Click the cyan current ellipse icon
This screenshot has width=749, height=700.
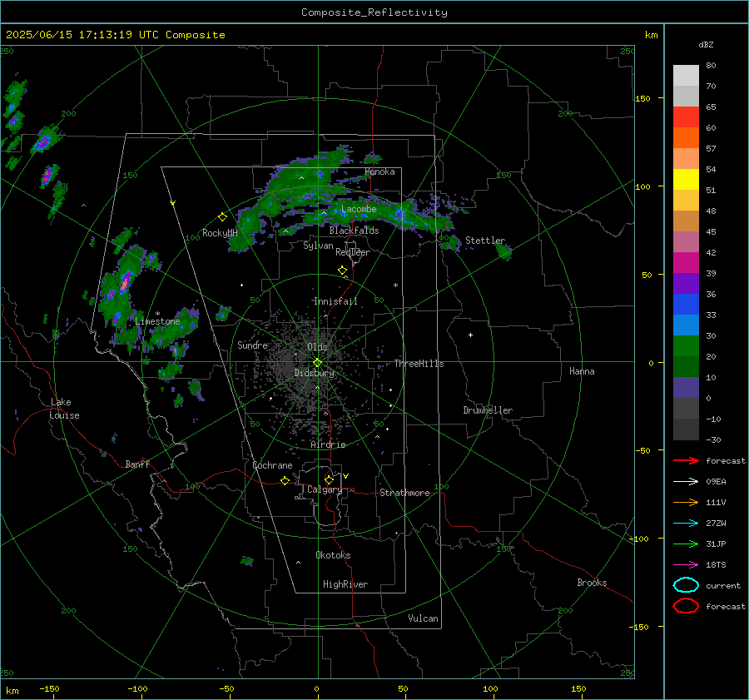pyautogui.click(x=686, y=585)
